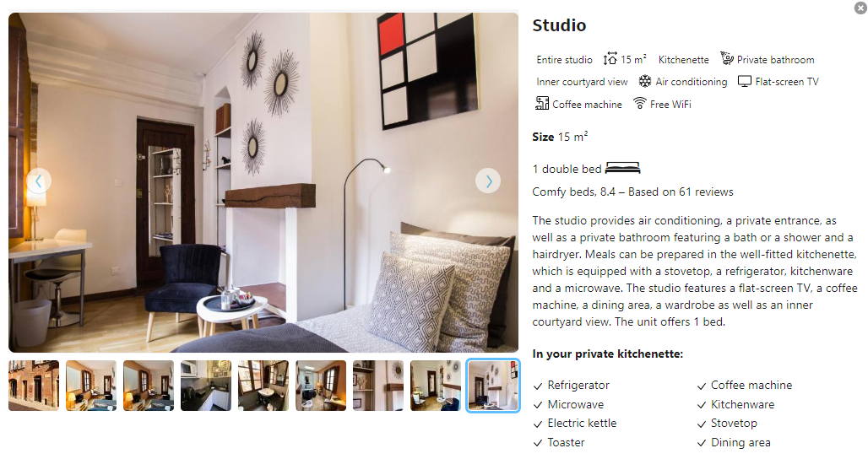Click the Private bathroom shower icon
Image resolution: width=868 pixels, height=459 pixels.
726,58
